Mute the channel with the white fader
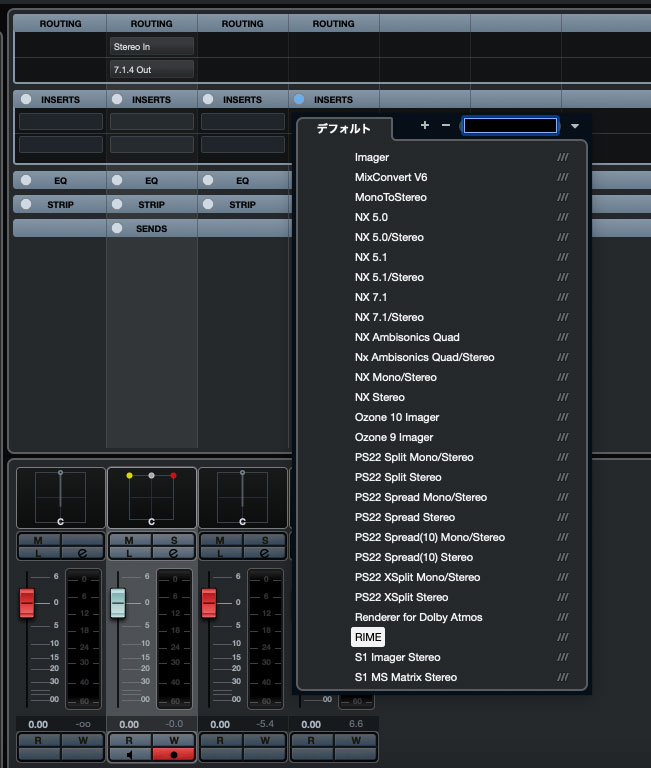This screenshot has height=768, width=651. [x=129, y=540]
